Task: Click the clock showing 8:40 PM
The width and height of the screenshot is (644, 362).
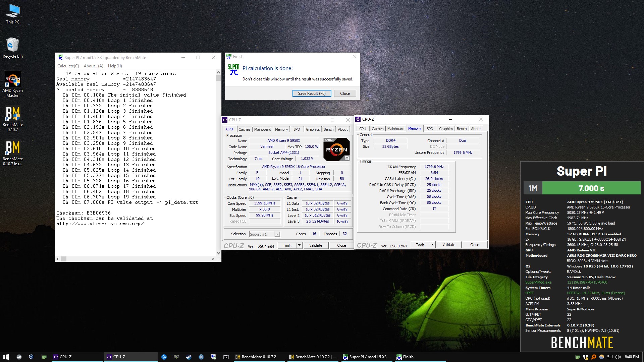Action: (x=632, y=357)
